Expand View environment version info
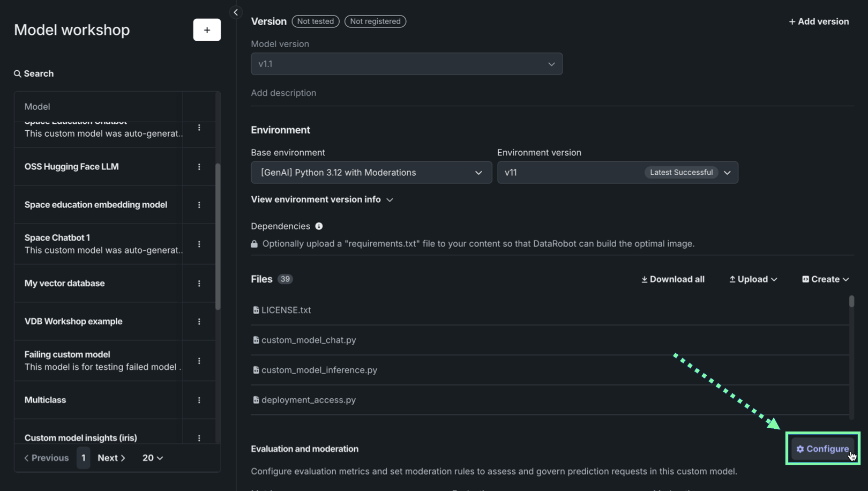 pos(322,199)
